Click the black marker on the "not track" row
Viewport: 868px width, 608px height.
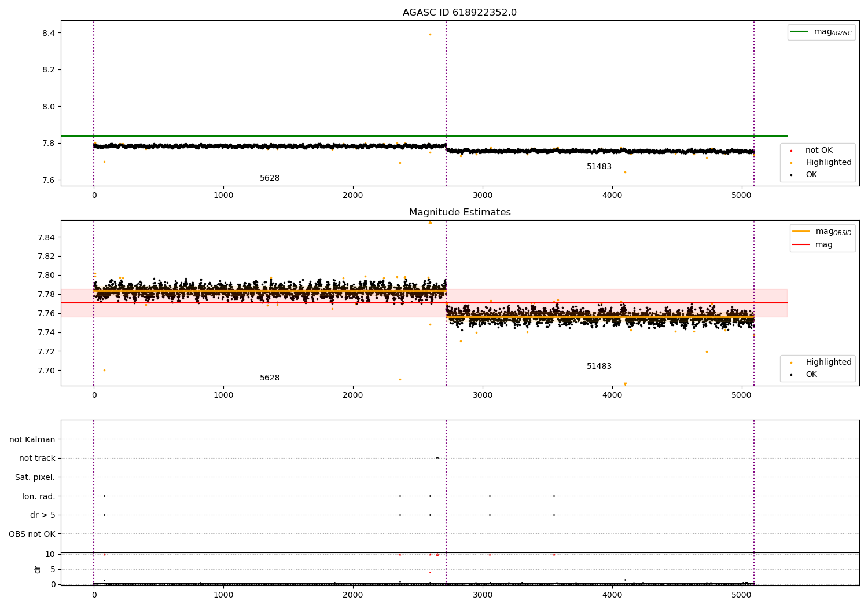click(x=437, y=458)
